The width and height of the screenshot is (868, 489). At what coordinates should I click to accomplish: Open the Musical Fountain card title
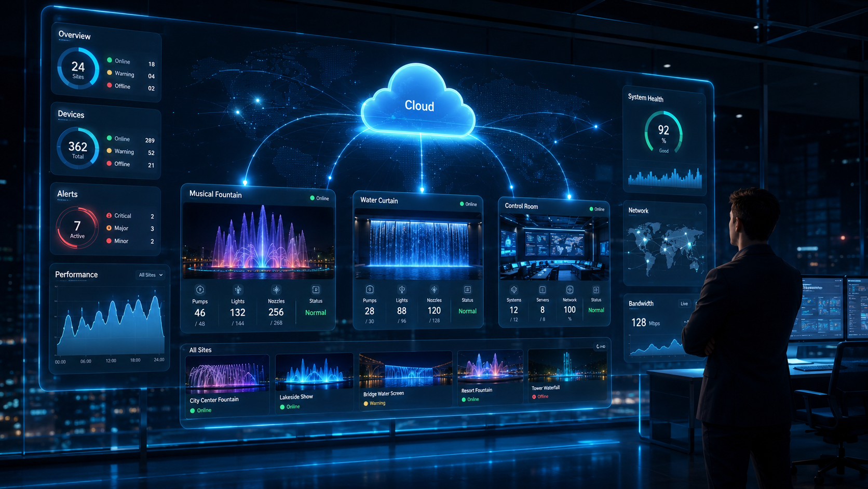[215, 194]
